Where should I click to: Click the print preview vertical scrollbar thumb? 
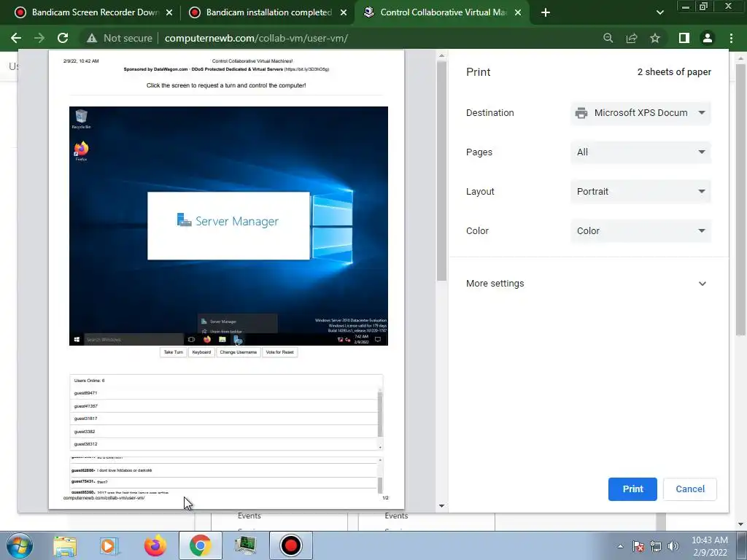click(x=441, y=171)
